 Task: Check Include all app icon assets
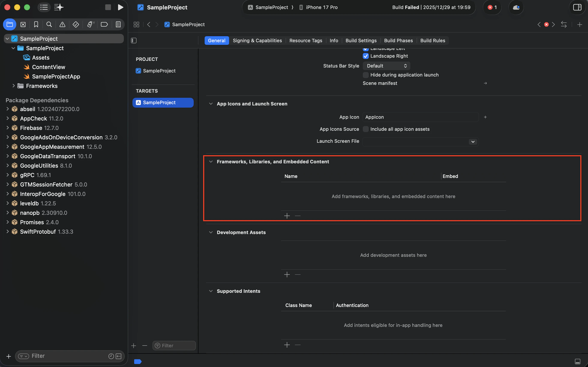[366, 129]
